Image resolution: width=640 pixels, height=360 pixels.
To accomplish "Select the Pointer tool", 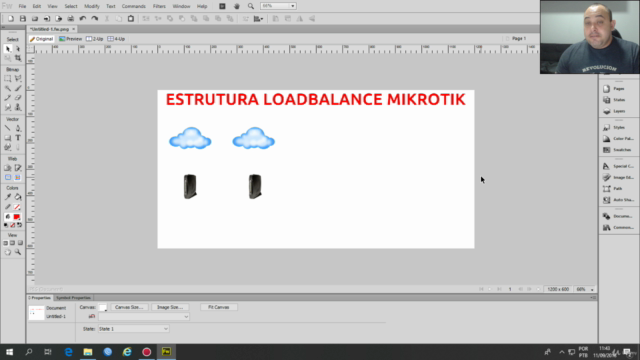I will click(x=8, y=49).
